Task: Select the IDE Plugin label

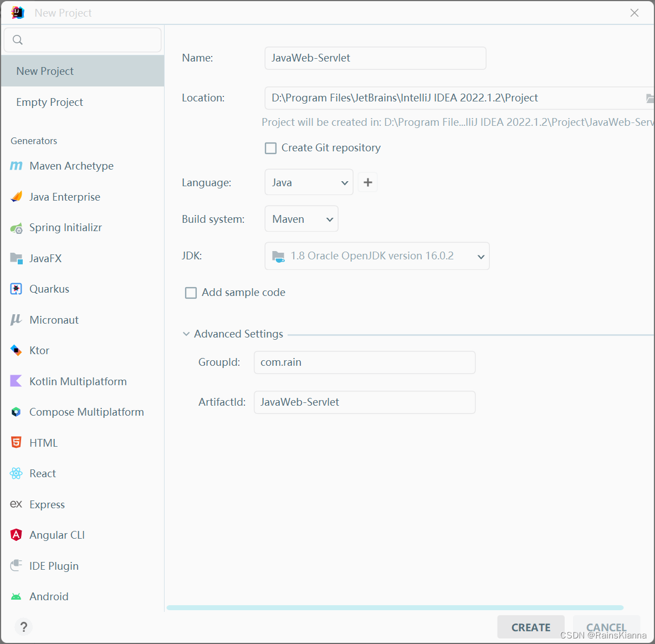Action: coord(54,566)
